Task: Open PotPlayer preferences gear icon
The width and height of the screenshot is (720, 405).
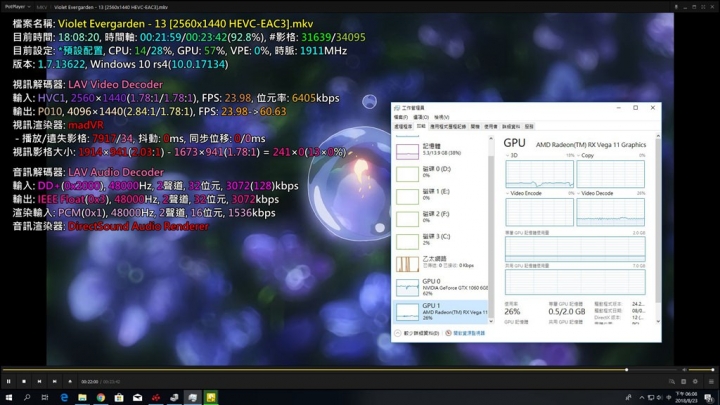Action: [x=695, y=382]
